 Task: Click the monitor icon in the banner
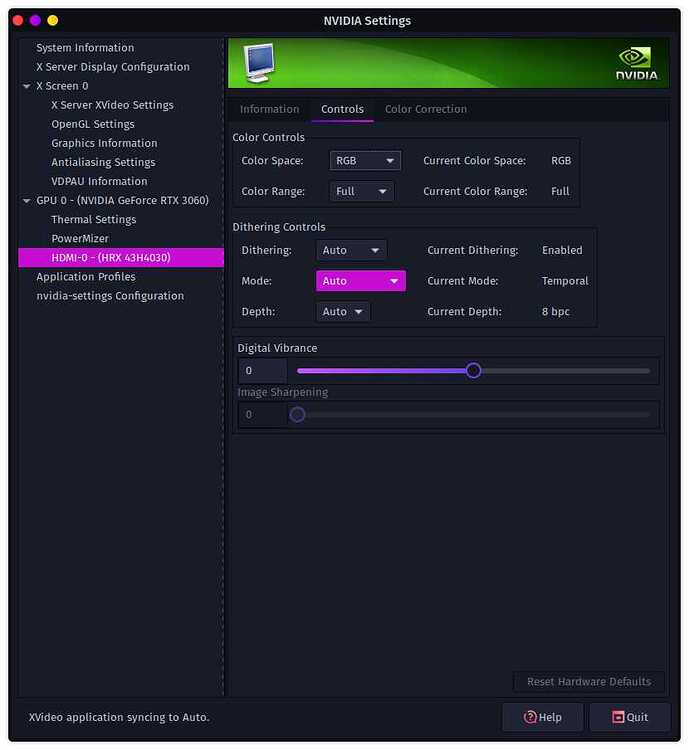point(259,63)
